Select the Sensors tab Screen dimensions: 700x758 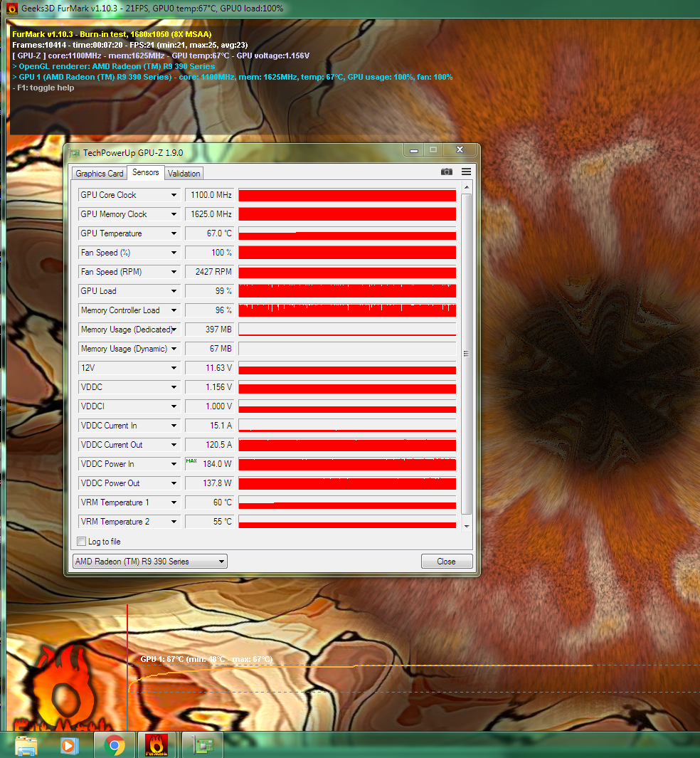(x=145, y=172)
